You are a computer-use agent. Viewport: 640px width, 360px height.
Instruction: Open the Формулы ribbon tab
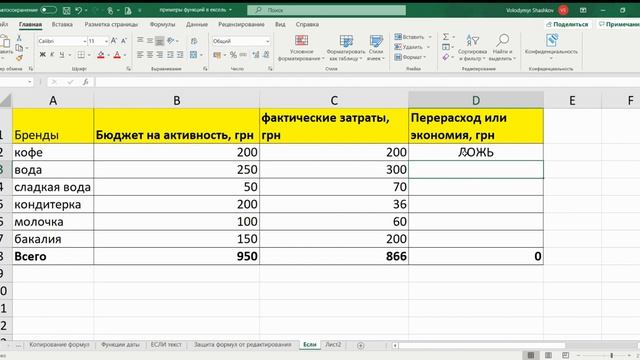(x=162, y=24)
